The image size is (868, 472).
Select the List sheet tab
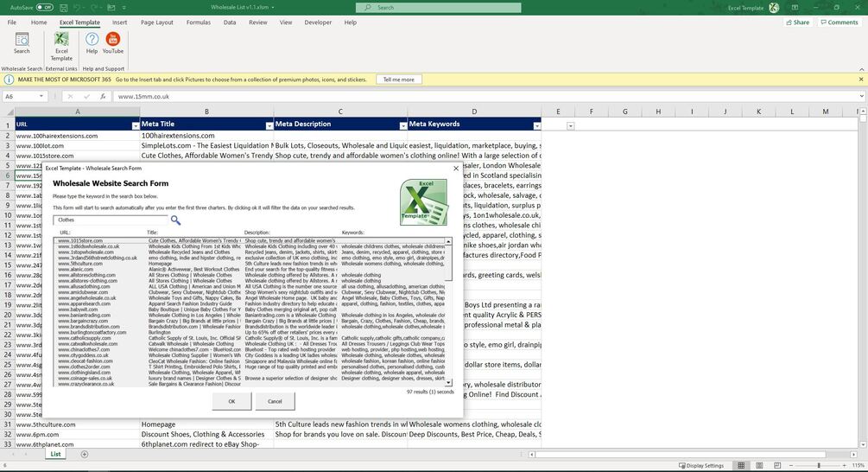[55, 454]
